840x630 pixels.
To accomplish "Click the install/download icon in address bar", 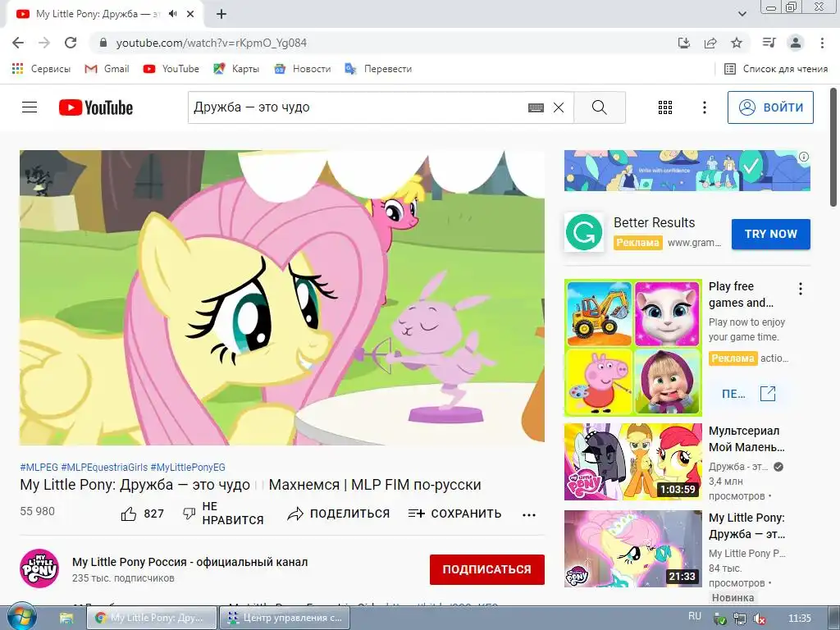I will (x=683, y=43).
